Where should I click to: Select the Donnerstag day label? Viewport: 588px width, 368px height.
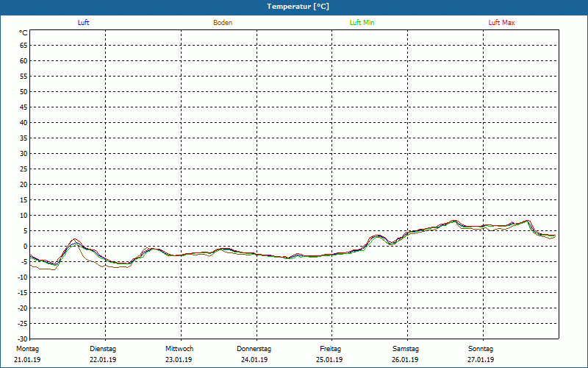point(254,349)
